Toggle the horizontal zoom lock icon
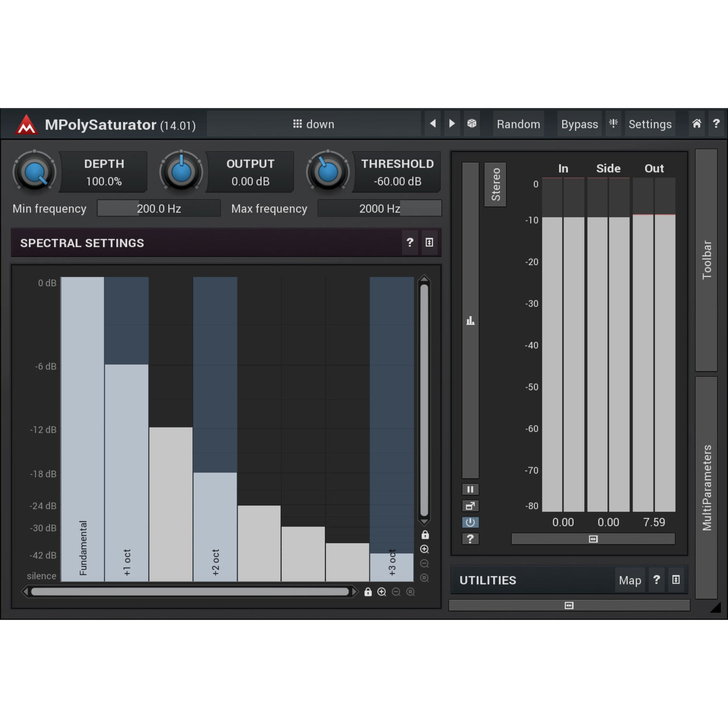This screenshot has height=728, width=728. [x=368, y=592]
